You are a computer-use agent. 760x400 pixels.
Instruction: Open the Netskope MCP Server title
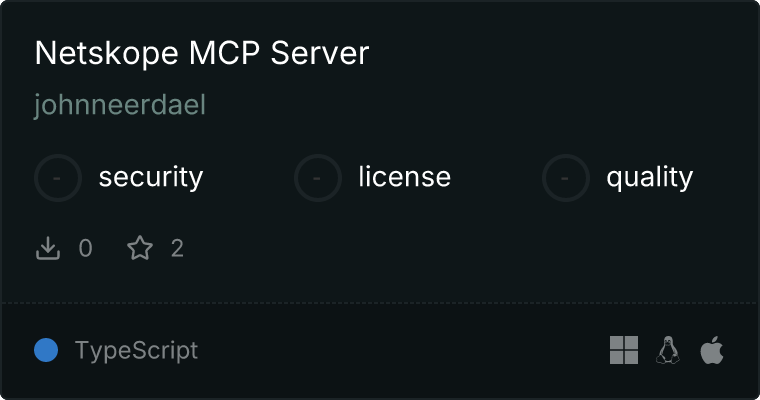coord(202,53)
